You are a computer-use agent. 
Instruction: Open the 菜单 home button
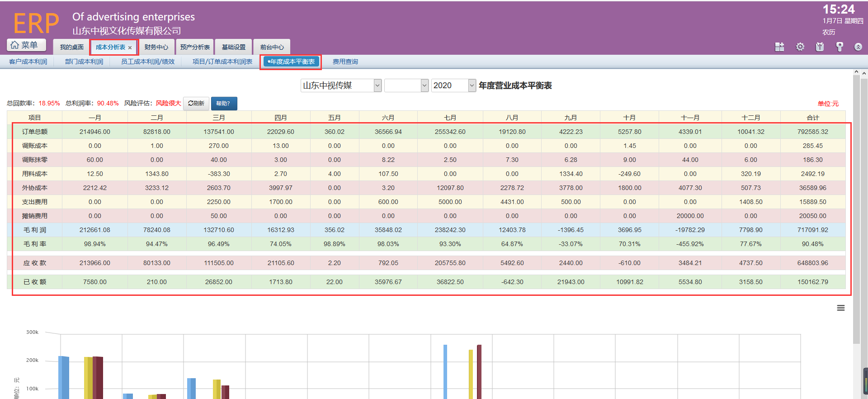point(26,45)
